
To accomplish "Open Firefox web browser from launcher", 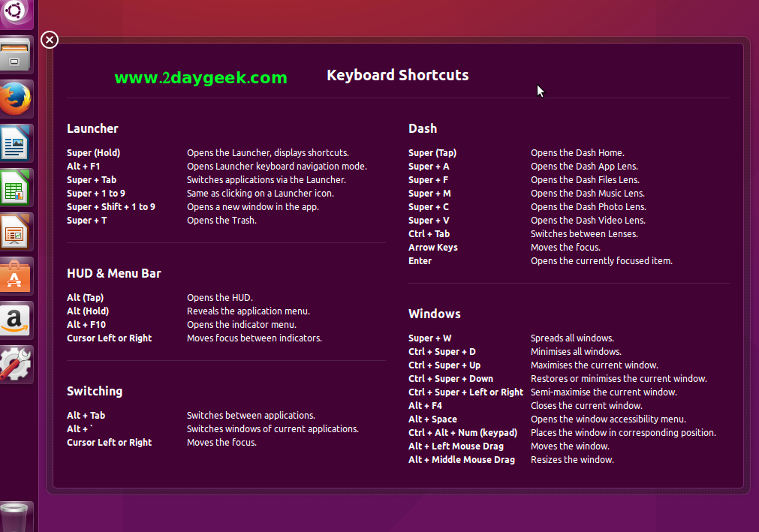I will [x=16, y=98].
